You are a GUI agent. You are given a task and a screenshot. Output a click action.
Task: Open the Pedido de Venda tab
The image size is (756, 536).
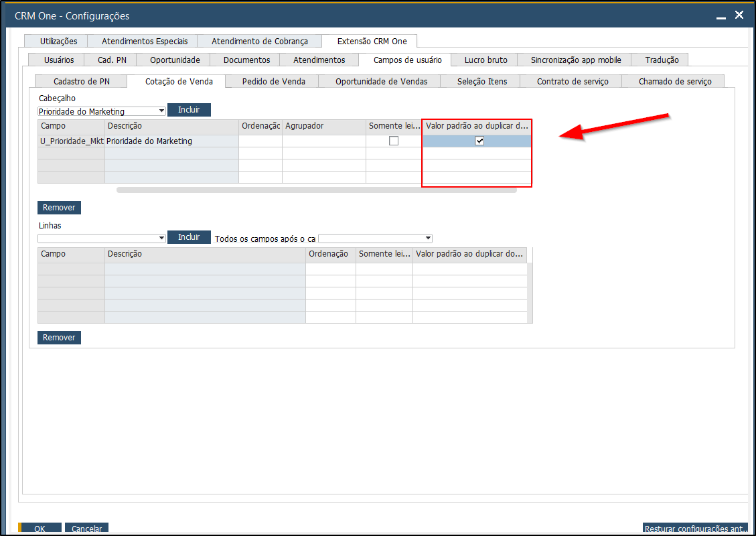273,81
